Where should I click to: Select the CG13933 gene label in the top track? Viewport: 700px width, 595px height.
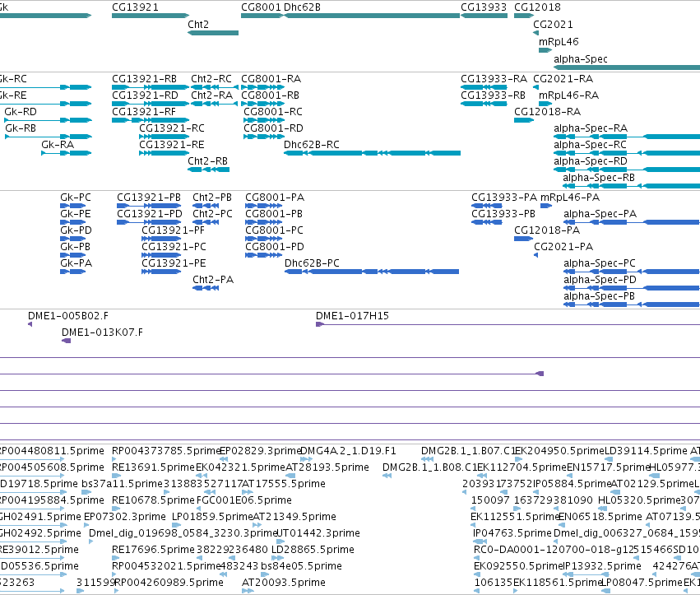tap(484, 7)
